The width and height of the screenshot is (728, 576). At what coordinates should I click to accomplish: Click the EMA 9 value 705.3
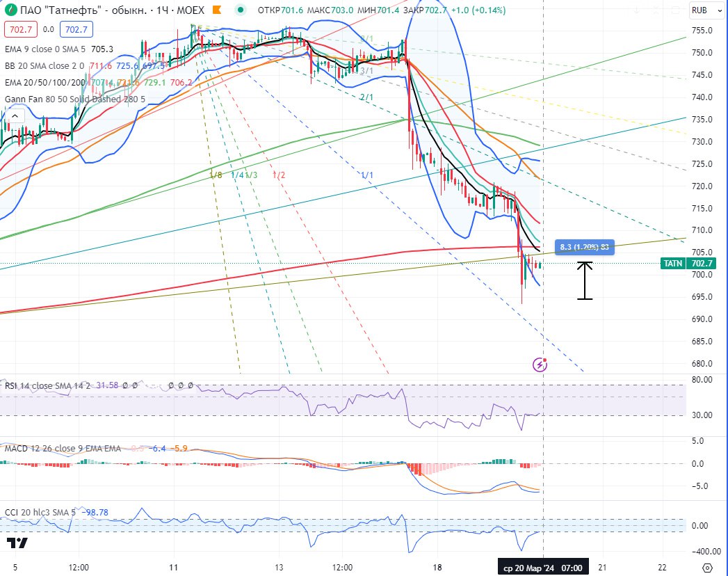tap(102, 49)
